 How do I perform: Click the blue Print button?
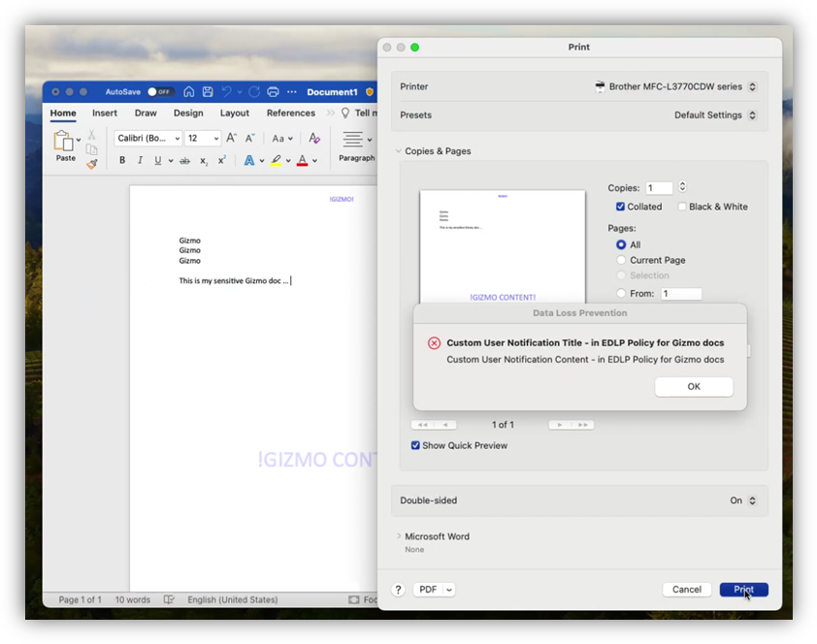[x=743, y=590]
